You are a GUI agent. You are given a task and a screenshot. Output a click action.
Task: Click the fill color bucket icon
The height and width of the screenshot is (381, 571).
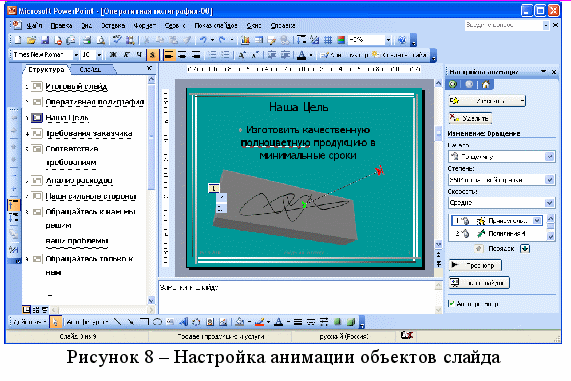click(240, 322)
